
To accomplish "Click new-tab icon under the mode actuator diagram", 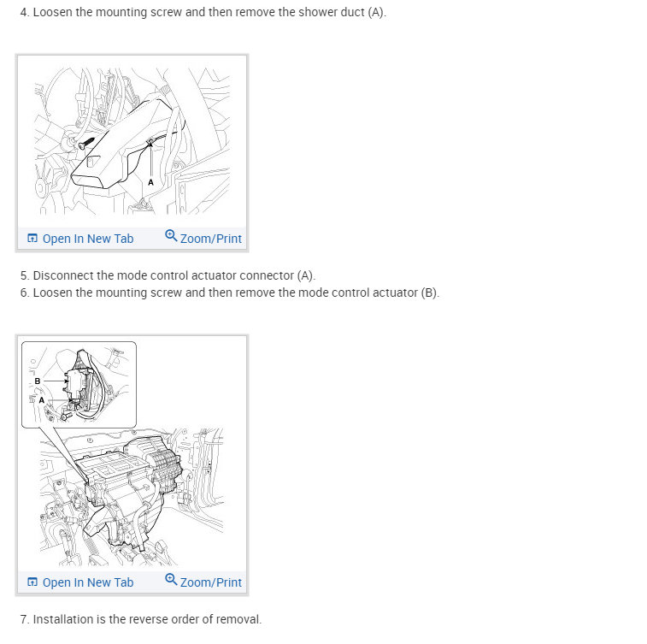I will tap(32, 582).
